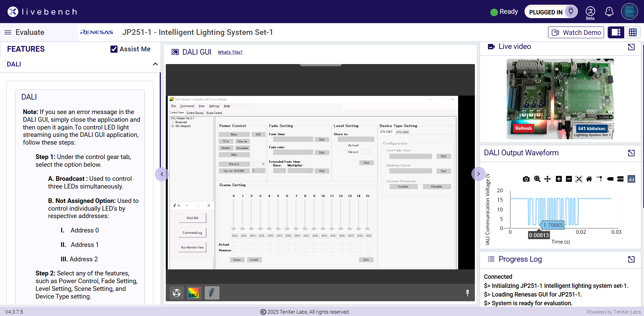
Task: Click the Off button in Power Control
Action: click(x=258, y=135)
